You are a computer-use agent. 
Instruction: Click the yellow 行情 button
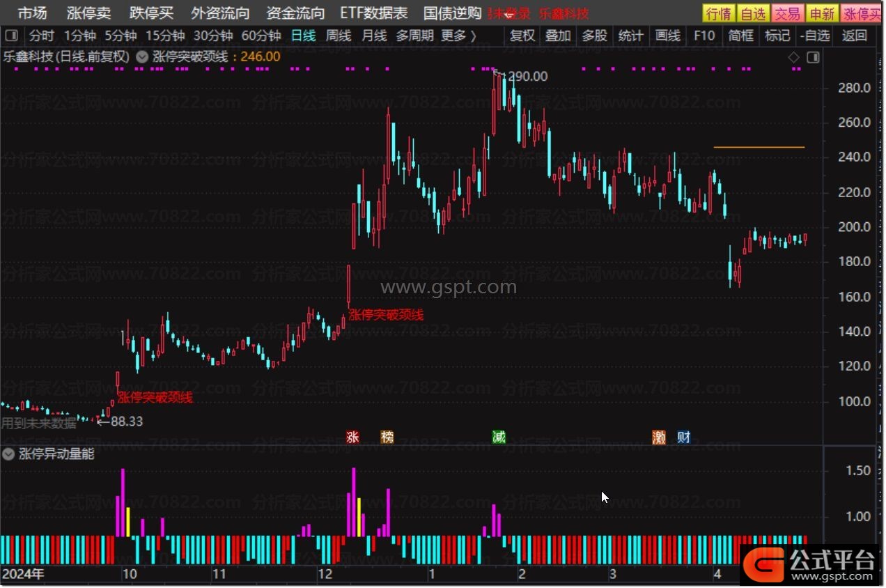tap(718, 13)
